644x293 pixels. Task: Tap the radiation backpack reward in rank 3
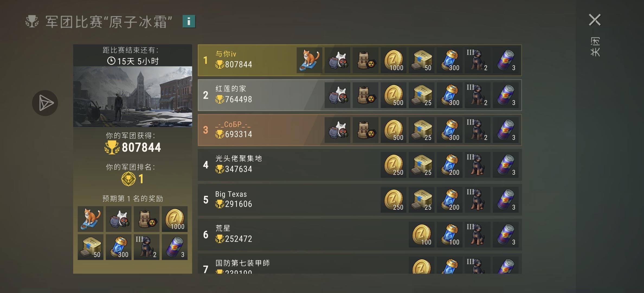[366, 130]
